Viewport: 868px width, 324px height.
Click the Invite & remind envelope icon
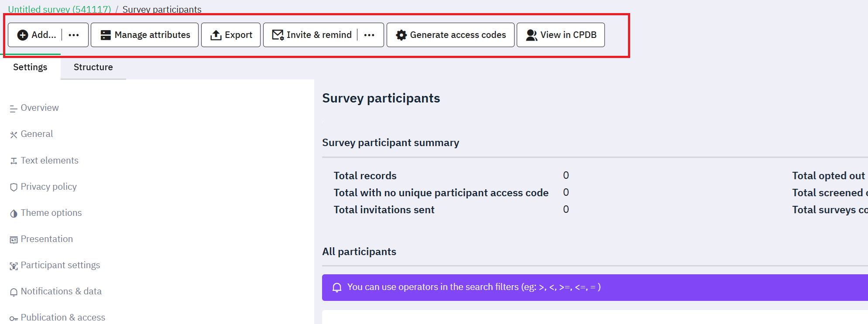click(x=278, y=35)
